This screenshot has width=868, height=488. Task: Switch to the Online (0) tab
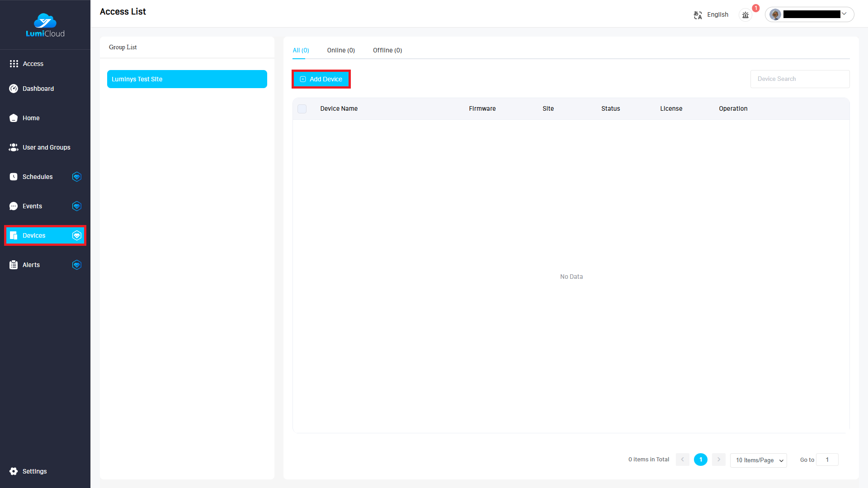pos(341,50)
